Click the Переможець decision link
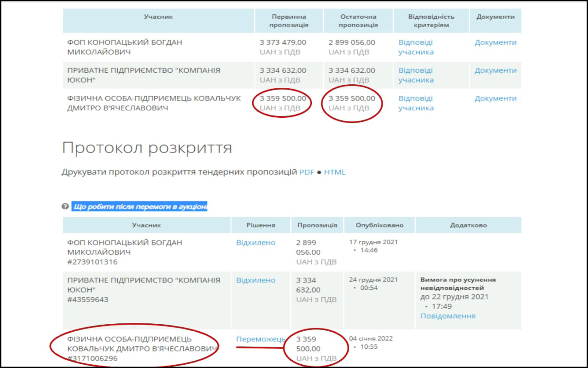This screenshot has height=368, width=588. [260, 339]
